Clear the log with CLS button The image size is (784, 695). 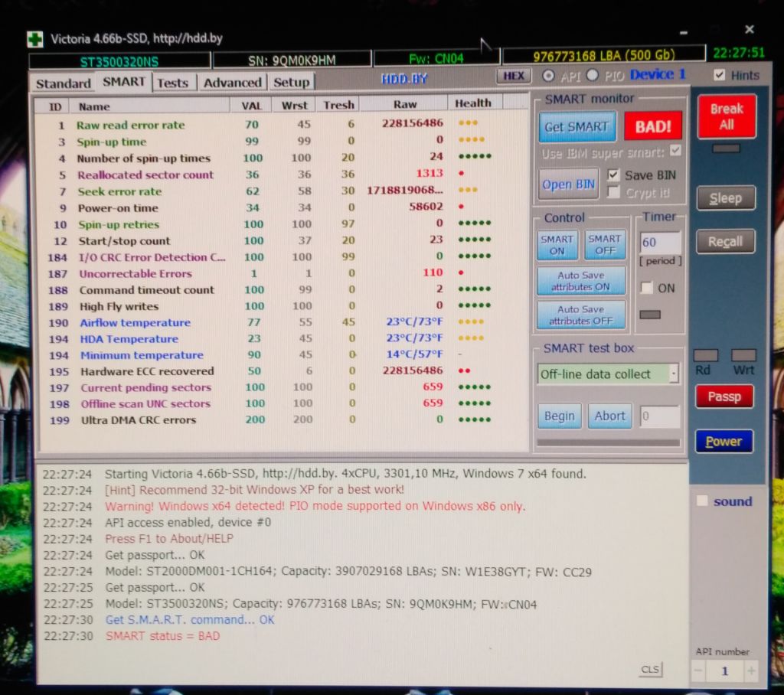pyautogui.click(x=650, y=670)
